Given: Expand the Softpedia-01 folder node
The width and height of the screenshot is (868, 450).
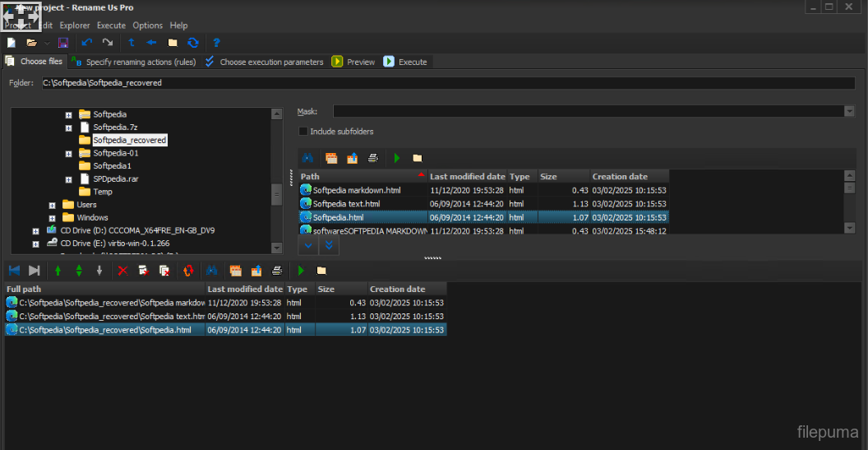Looking at the screenshot, I should pyautogui.click(x=69, y=153).
